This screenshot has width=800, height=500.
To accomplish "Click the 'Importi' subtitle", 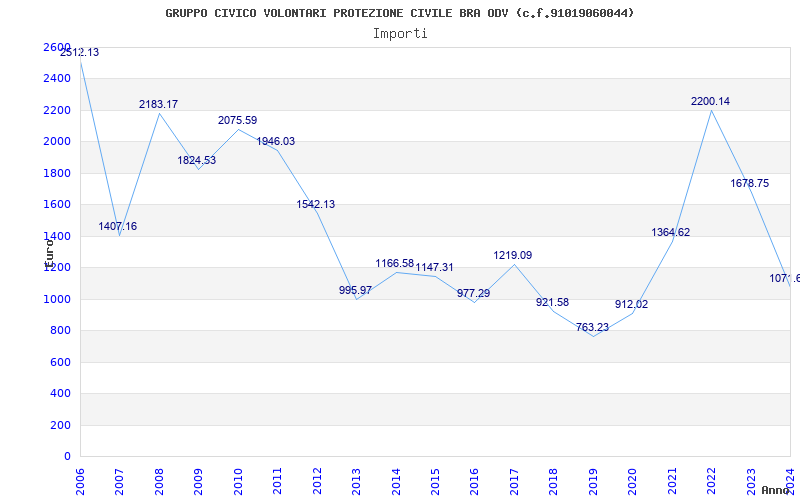I will coord(400,34).
